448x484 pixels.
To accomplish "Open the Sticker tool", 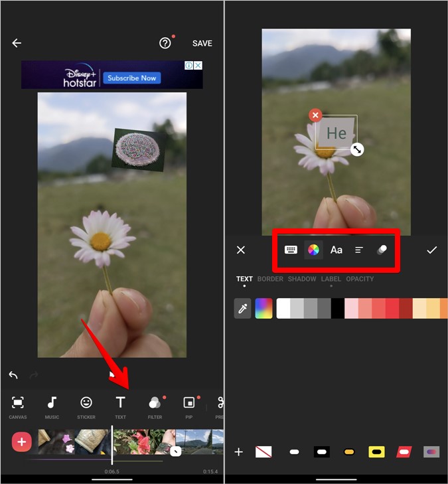I will pyautogui.click(x=86, y=406).
